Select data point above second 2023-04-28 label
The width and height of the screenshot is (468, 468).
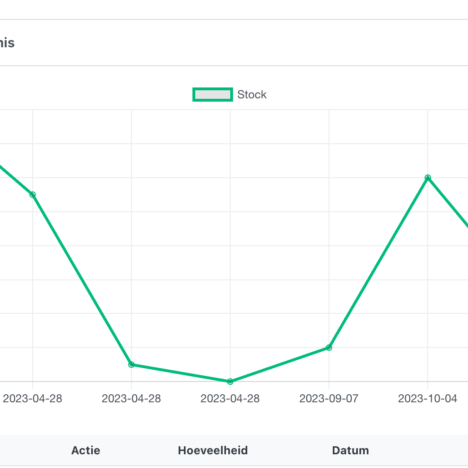pos(131,364)
